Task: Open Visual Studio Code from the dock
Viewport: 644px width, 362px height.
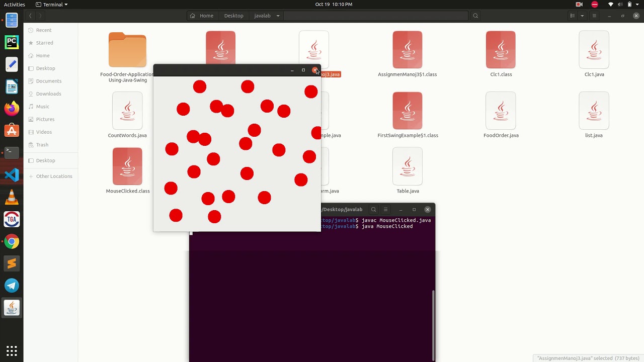Action: 12,175
